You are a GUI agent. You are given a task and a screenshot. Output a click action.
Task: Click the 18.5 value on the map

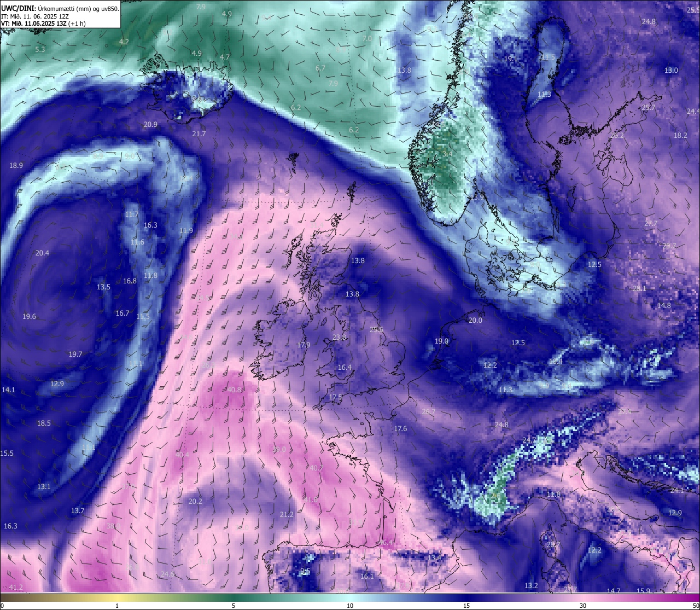[x=44, y=423]
